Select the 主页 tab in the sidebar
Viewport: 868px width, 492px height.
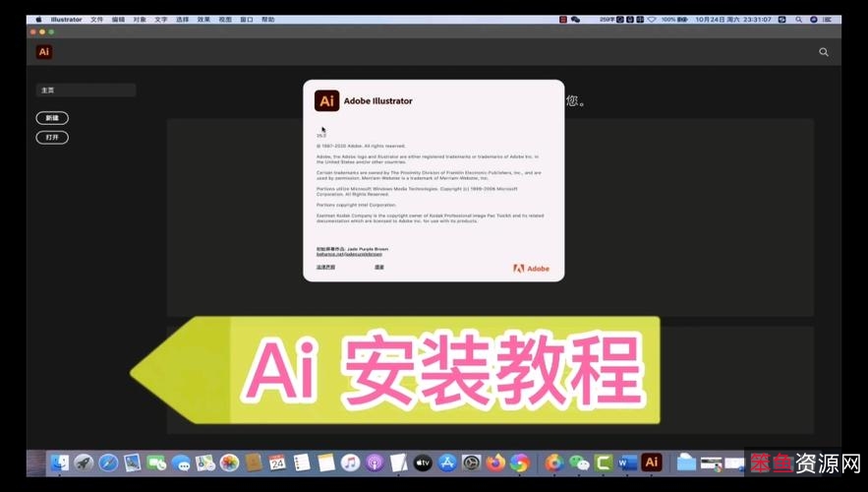(86, 91)
